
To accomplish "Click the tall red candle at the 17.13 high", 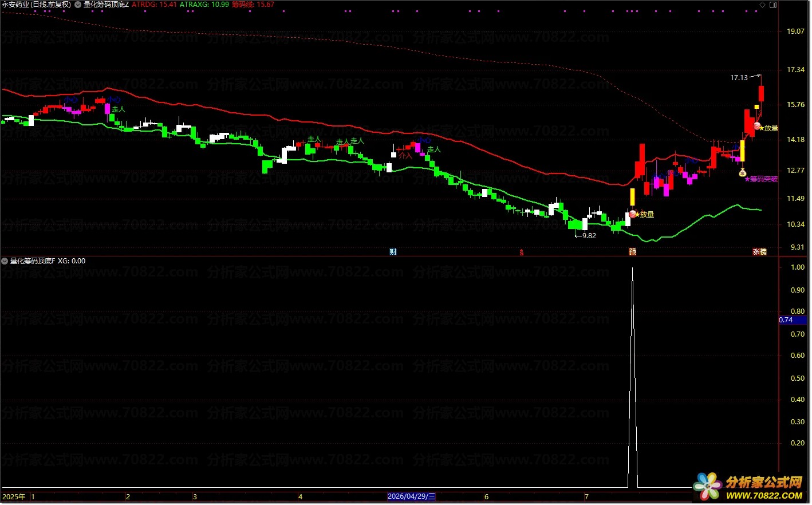I will pyautogui.click(x=762, y=93).
